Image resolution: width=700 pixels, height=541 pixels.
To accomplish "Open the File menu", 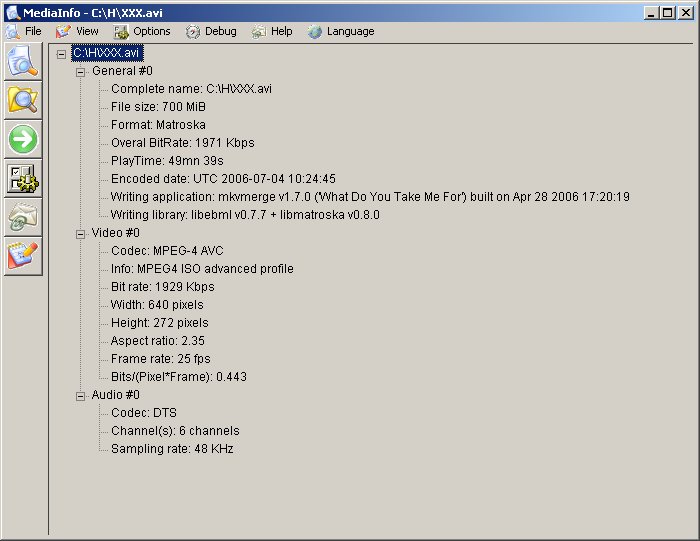I will click(x=33, y=31).
